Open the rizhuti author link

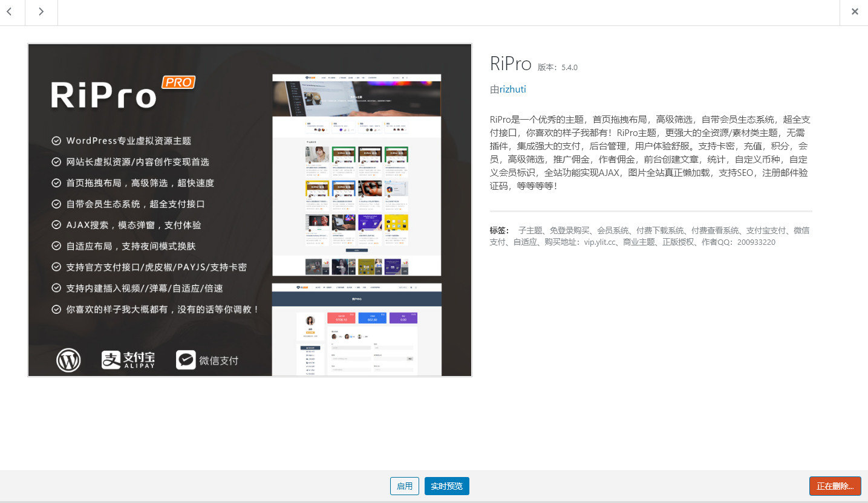click(512, 89)
